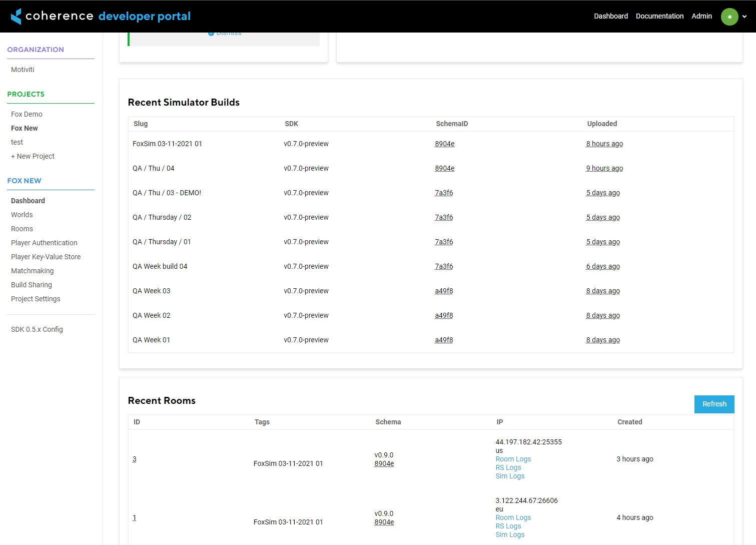Go to the Admin page

tap(701, 16)
